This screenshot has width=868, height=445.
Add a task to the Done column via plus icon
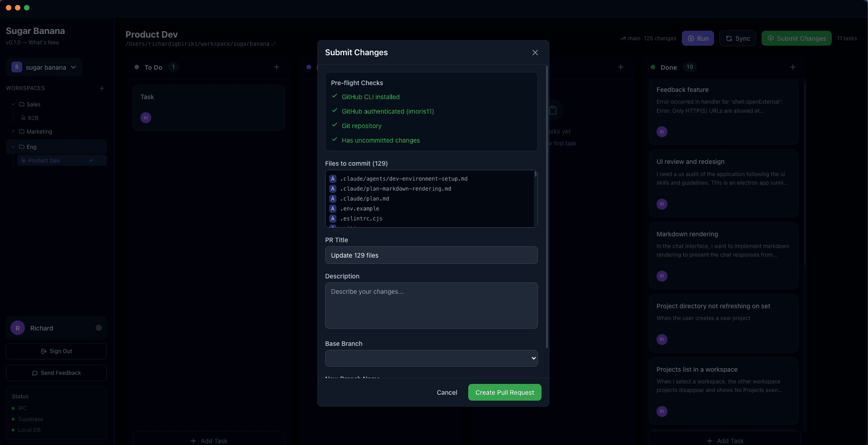(x=792, y=67)
